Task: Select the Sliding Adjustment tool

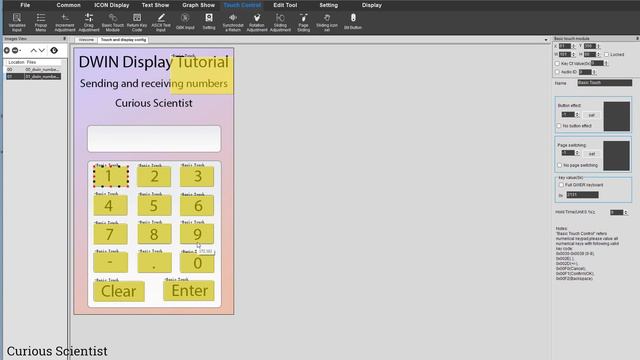Action: point(280,22)
